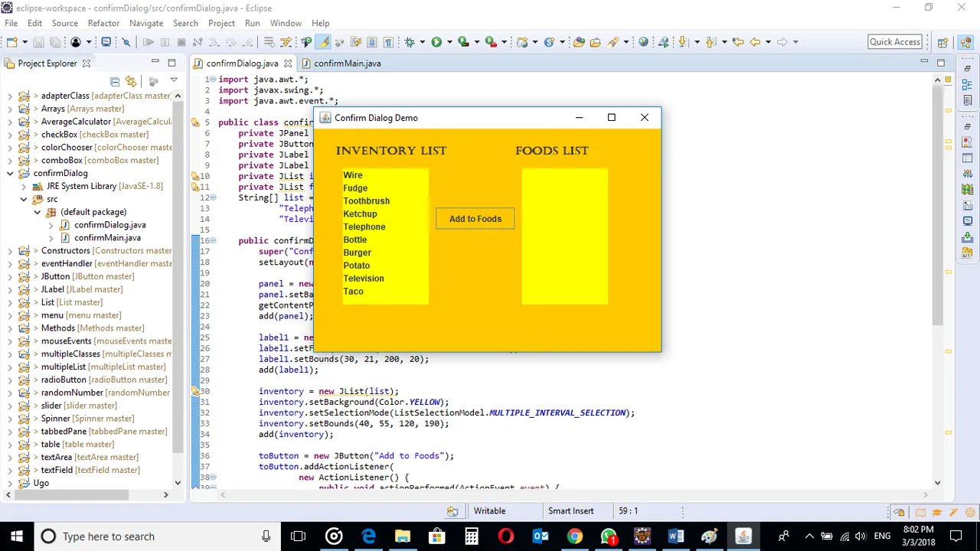
Task: Toggle Link with Editor in Project Explorer
Action: 131,81
